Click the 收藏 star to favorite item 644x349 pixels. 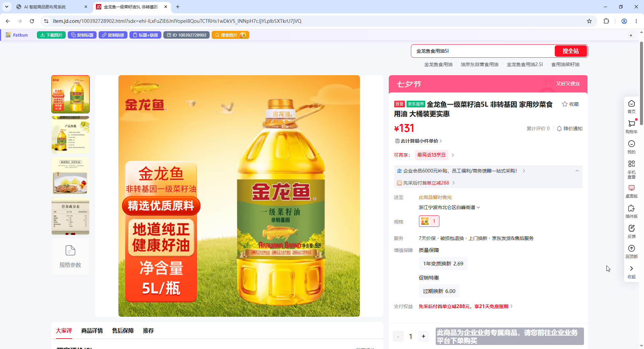tap(571, 104)
